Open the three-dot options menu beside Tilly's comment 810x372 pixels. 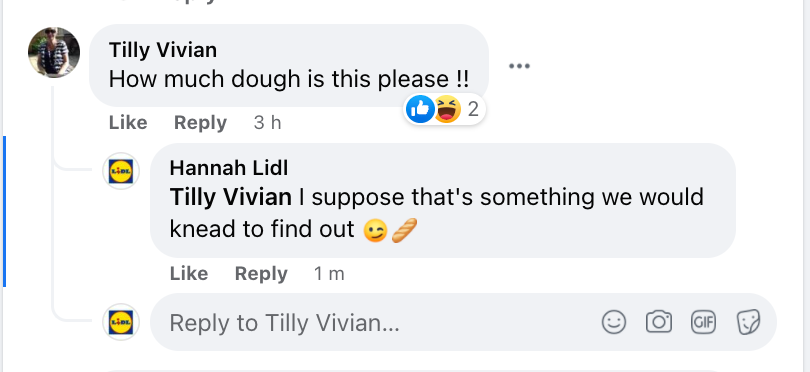[x=519, y=66]
